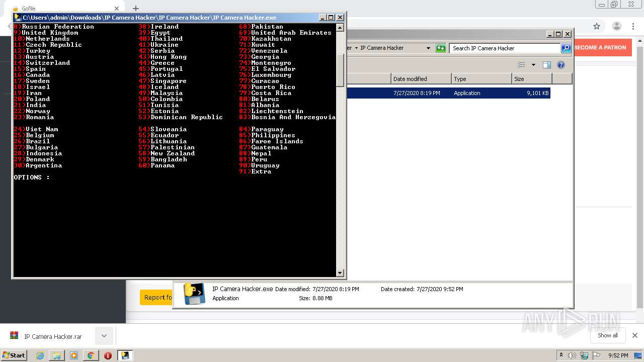Open IP Camera Hacker.rar download
Viewport: 644px width, 362px height.
point(53,336)
